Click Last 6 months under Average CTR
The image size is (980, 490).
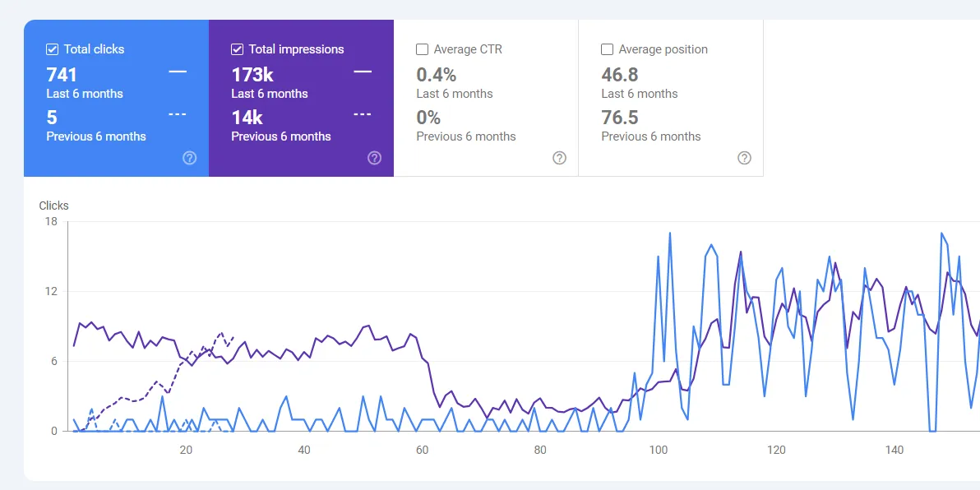(x=455, y=94)
